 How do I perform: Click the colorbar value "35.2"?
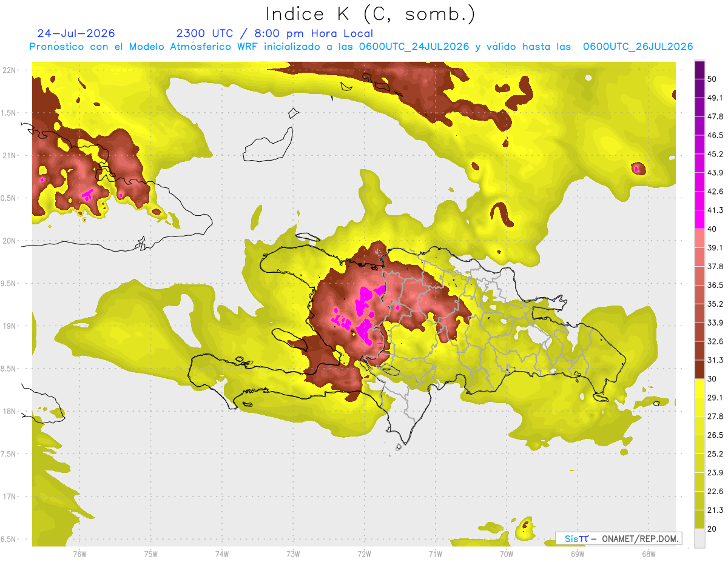click(715, 304)
